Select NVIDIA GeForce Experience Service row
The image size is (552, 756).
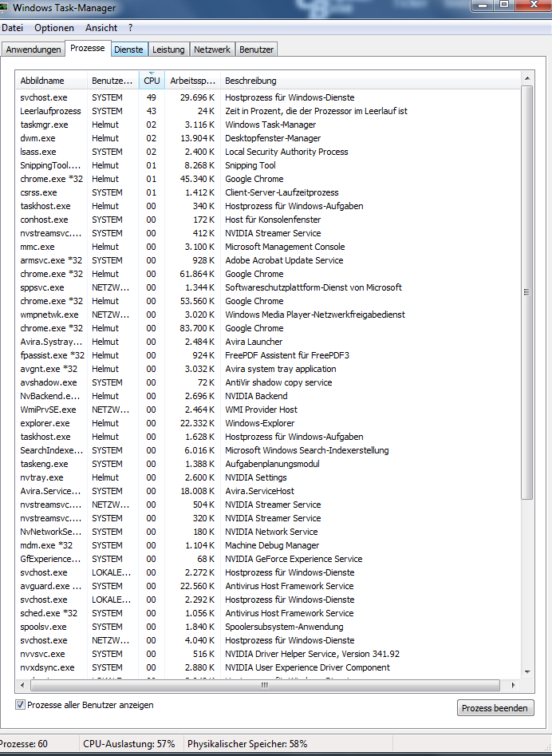click(x=268, y=559)
